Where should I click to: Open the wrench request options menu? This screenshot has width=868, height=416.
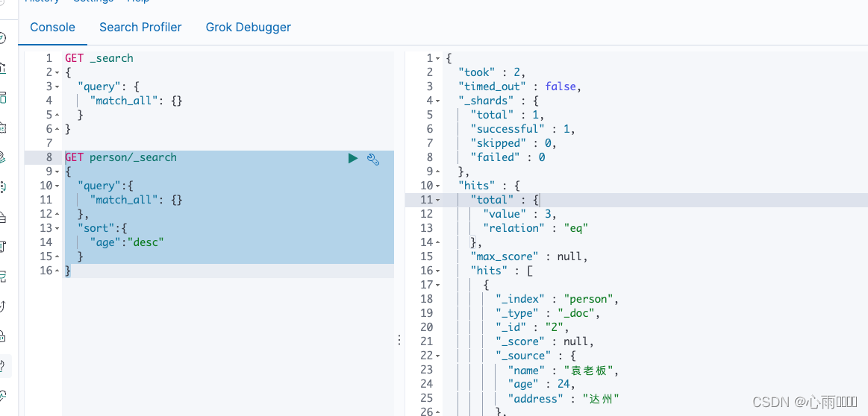pyautogui.click(x=373, y=160)
